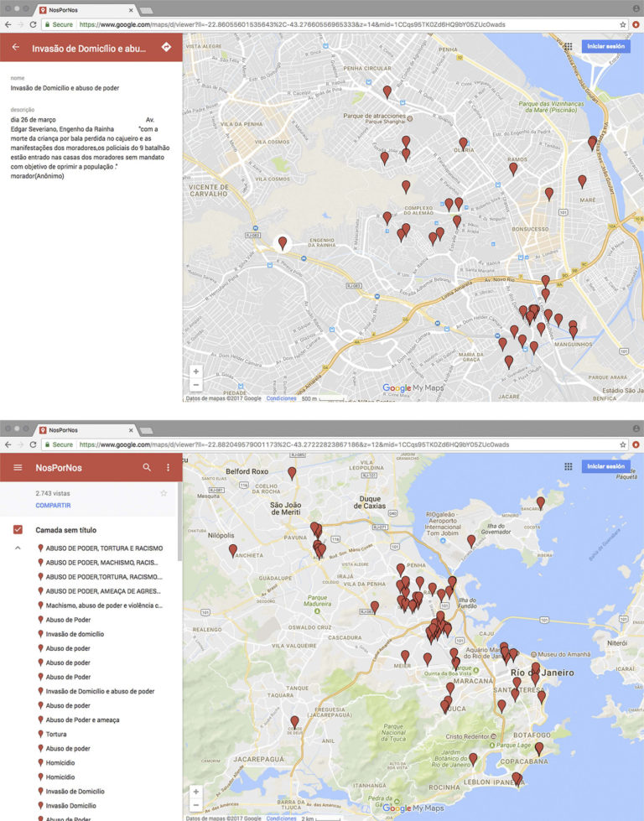Click the back arrow in the place details header
This screenshot has height=821, width=644.
tap(15, 48)
